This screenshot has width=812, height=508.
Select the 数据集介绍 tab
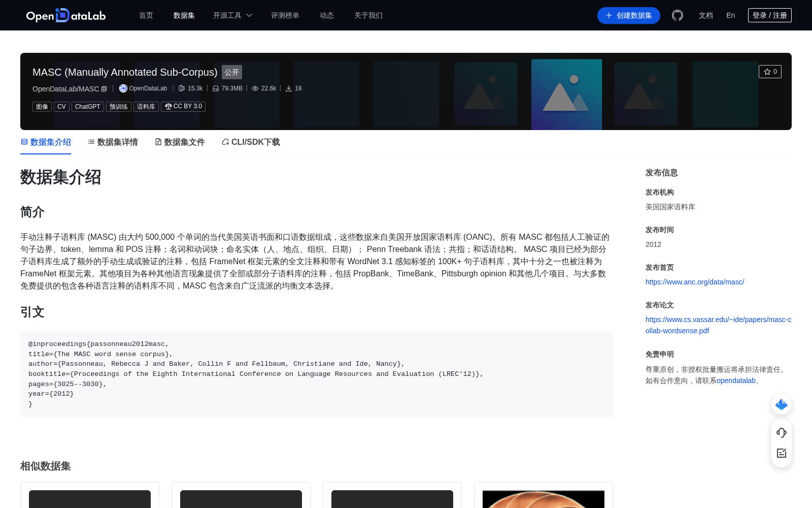click(46, 142)
